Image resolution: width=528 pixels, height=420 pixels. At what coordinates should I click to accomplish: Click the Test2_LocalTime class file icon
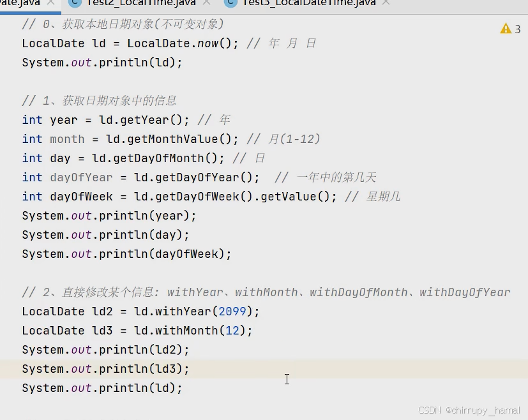click(x=75, y=3)
